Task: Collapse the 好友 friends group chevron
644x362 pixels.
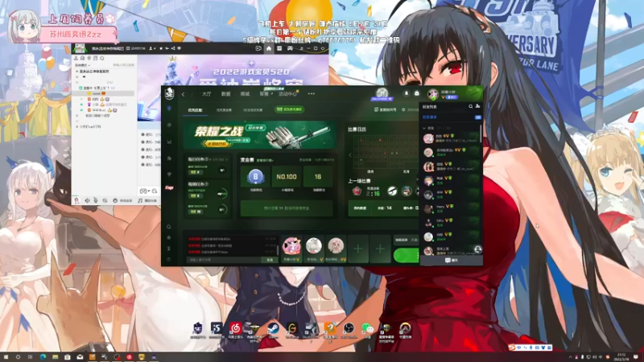Action: pos(424,128)
